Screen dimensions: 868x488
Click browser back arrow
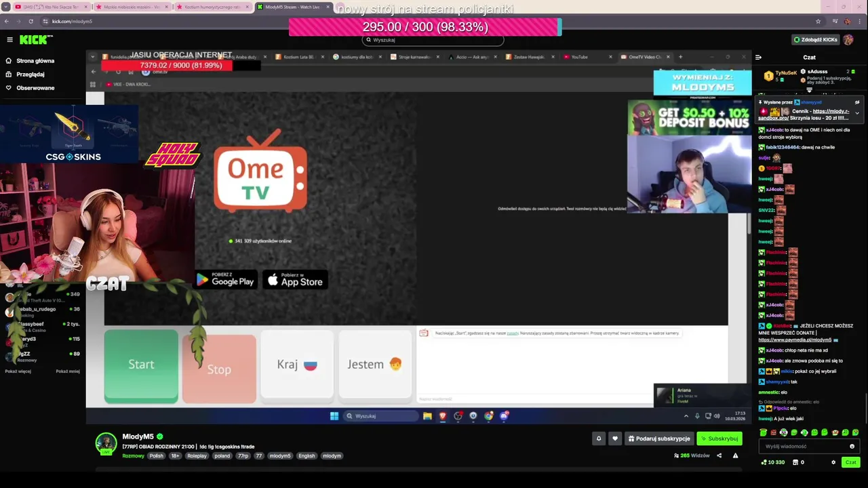tap(6, 21)
